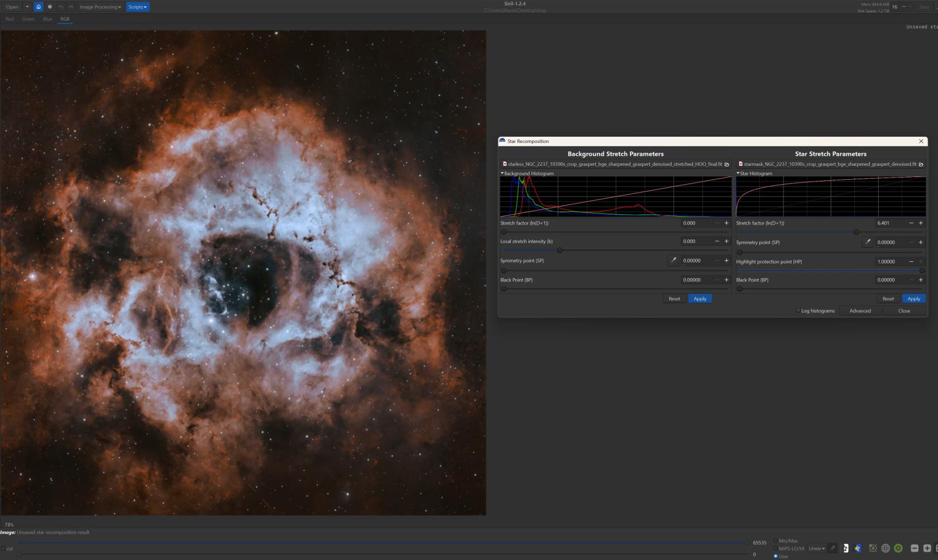The height and width of the screenshot is (560, 938).
Task: Select the Min/Max display radio button
Action: pos(776,540)
